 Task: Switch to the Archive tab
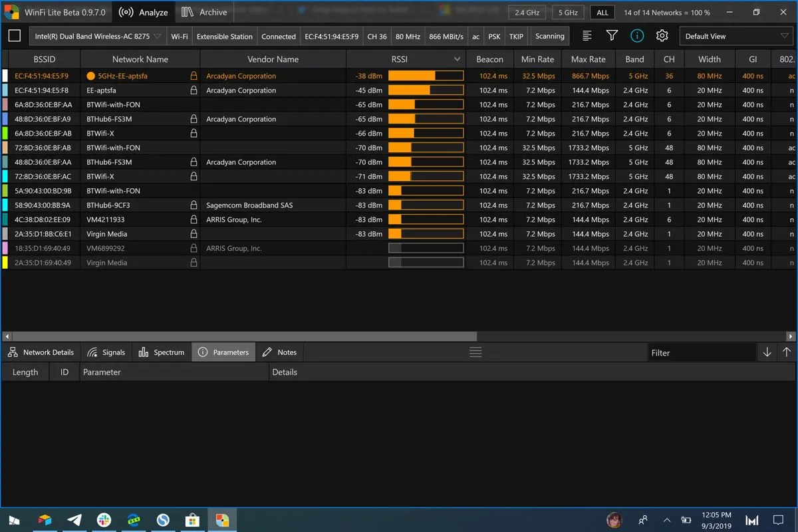(205, 12)
